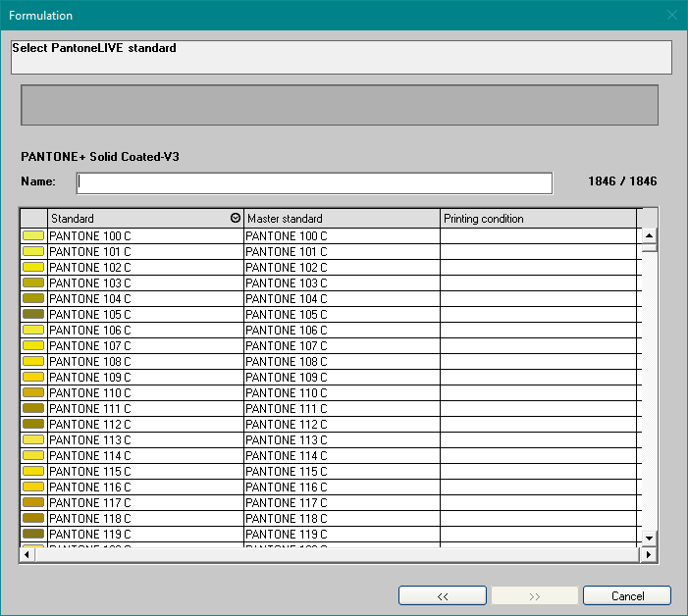Screen dimensions: 688x616
Task: Choose PANTONE 100 C in Standard column
Action: (x=145, y=235)
